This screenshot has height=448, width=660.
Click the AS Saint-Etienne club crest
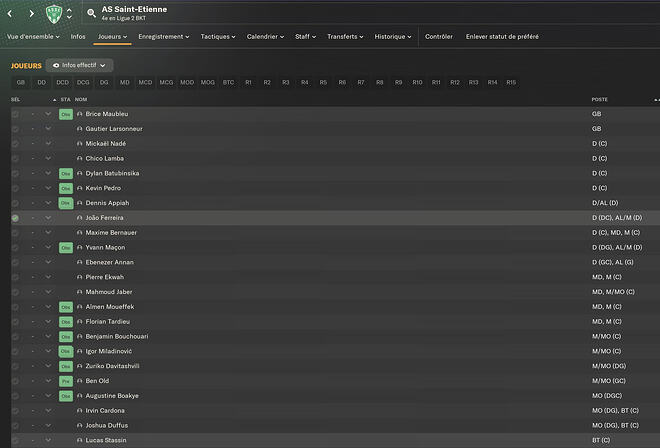pos(54,13)
